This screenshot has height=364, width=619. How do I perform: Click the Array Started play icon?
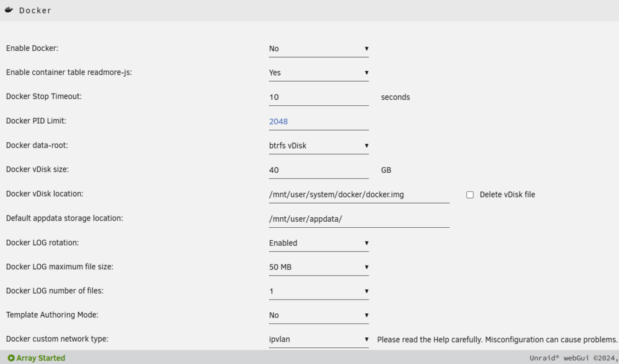pos(11,358)
